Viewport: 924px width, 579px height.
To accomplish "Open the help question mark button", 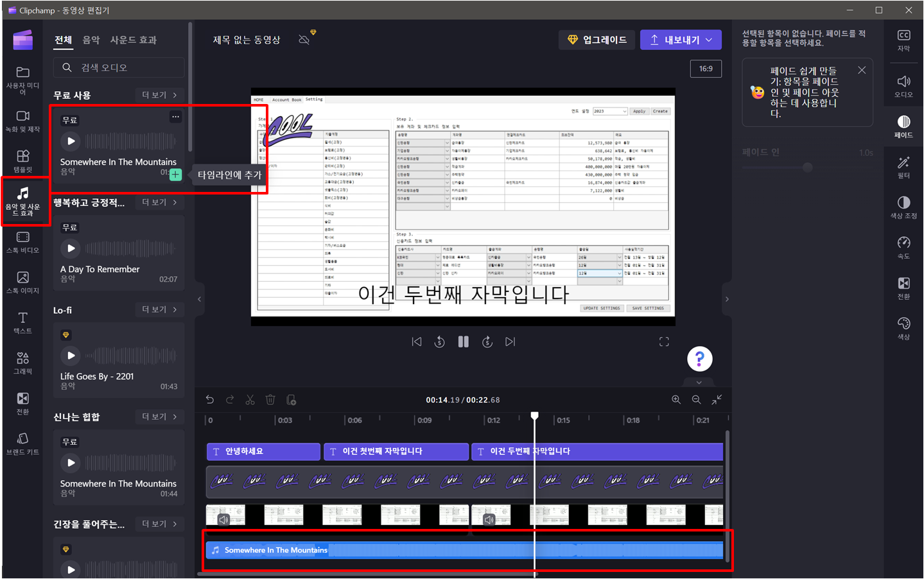I will click(700, 359).
